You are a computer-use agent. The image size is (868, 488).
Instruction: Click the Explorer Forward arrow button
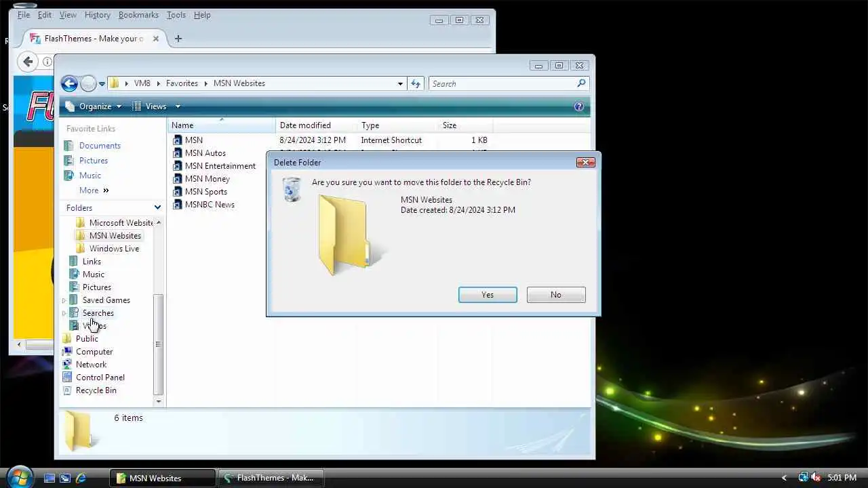tap(89, 83)
